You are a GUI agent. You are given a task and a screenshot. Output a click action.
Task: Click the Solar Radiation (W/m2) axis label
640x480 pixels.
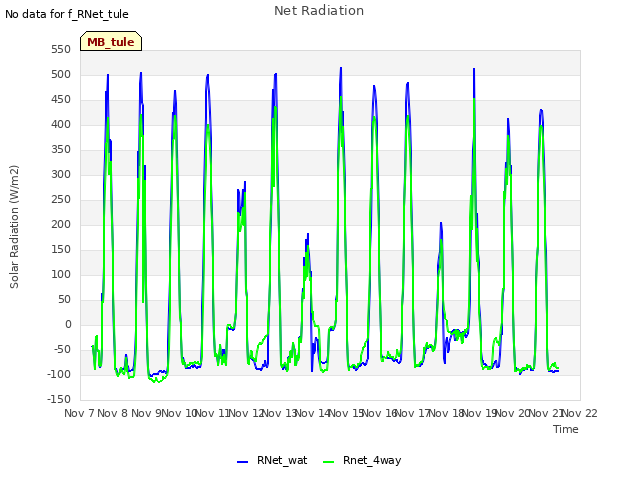point(14,227)
